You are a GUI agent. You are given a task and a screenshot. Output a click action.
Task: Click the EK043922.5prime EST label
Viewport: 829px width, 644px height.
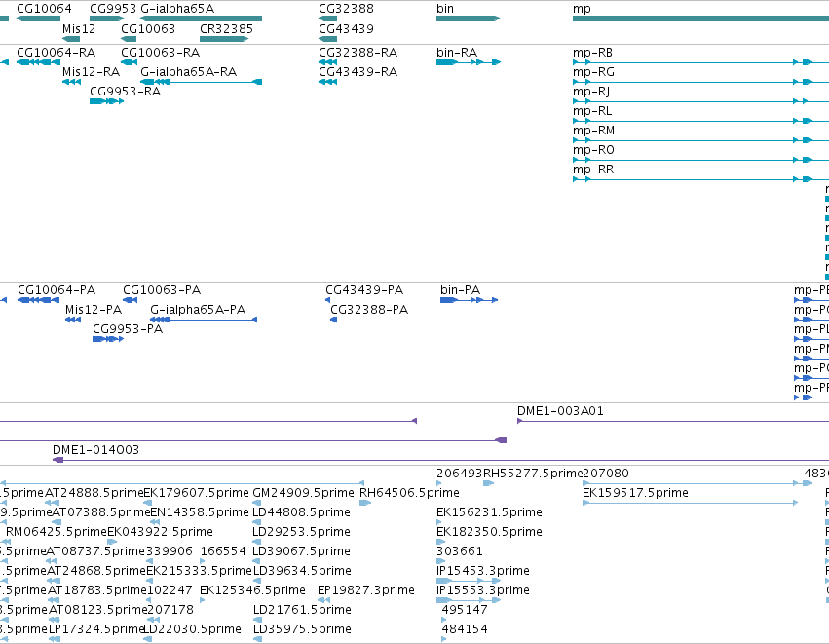coord(160,532)
